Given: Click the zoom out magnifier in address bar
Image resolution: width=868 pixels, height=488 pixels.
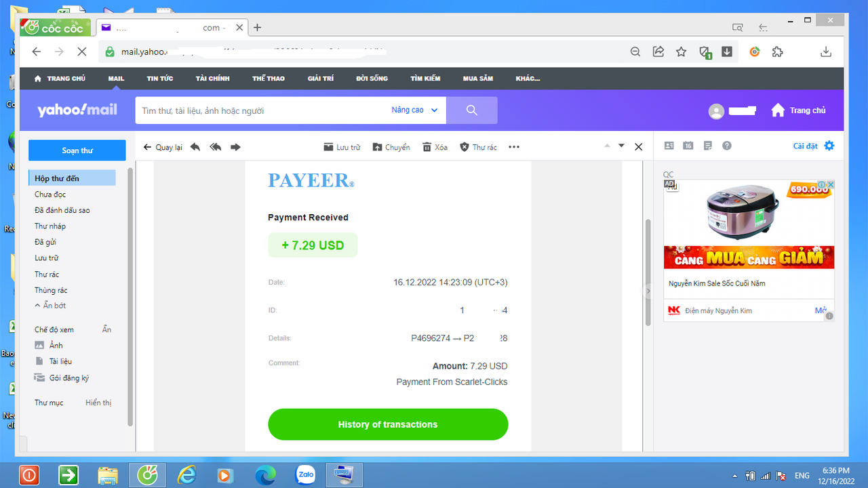Looking at the screenshot, I should pos(635,52).
